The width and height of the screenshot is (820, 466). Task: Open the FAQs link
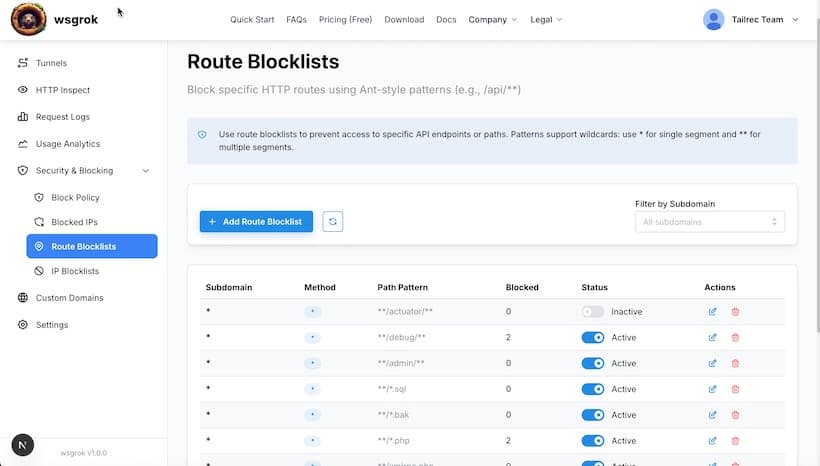[297, 19]
